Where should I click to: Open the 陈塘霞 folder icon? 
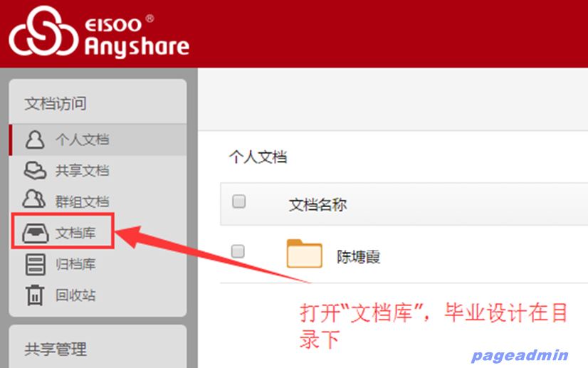pyautogui.click(x=305, y=254)
